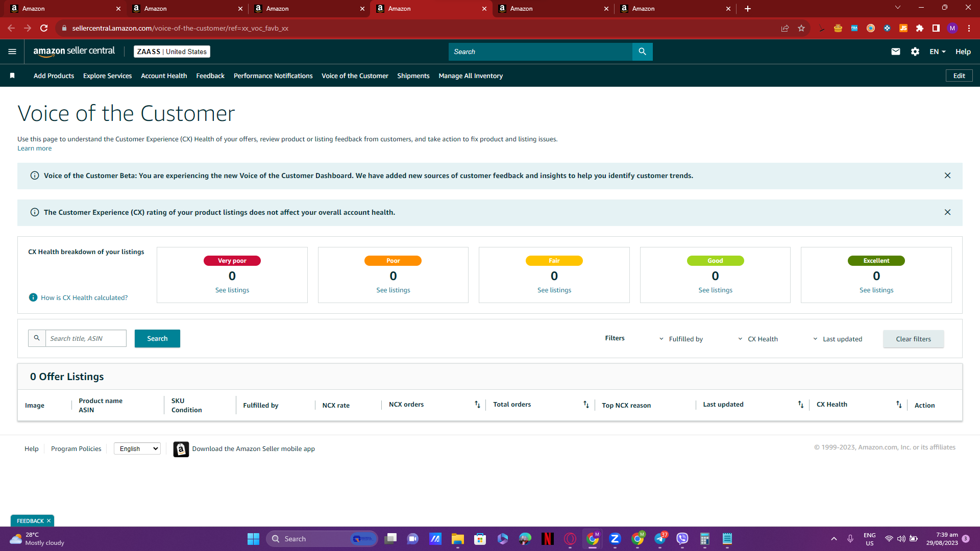
Task: Click the info icon next to CX Health calculated
Action: pyautogui.click(x=33, y=297)
